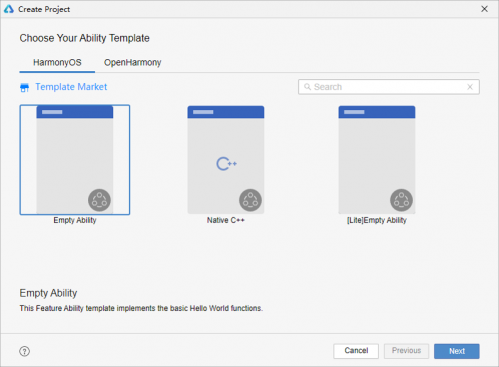Viewport: 499px width, 367px height.
Task: Close the Create Project dialog
Action: pos(484,9)
